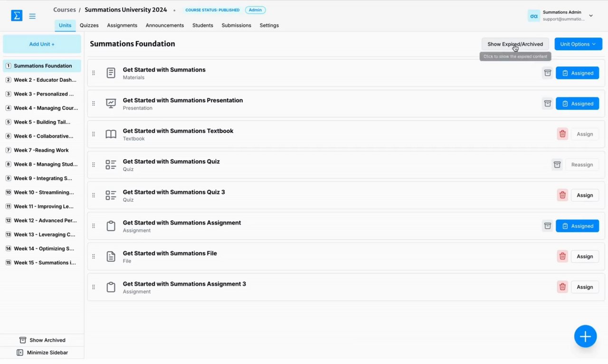Click clipboard icon of Summations Assignment 3
608x364 pixels.
[111, 287]
